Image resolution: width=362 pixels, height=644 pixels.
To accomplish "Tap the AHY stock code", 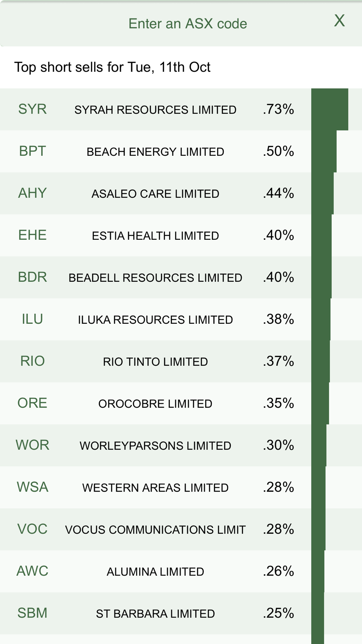I will pos(32,193).
